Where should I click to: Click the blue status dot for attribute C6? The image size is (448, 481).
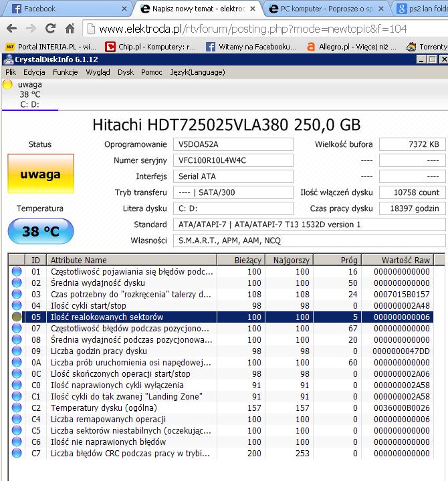pos(17,442)
